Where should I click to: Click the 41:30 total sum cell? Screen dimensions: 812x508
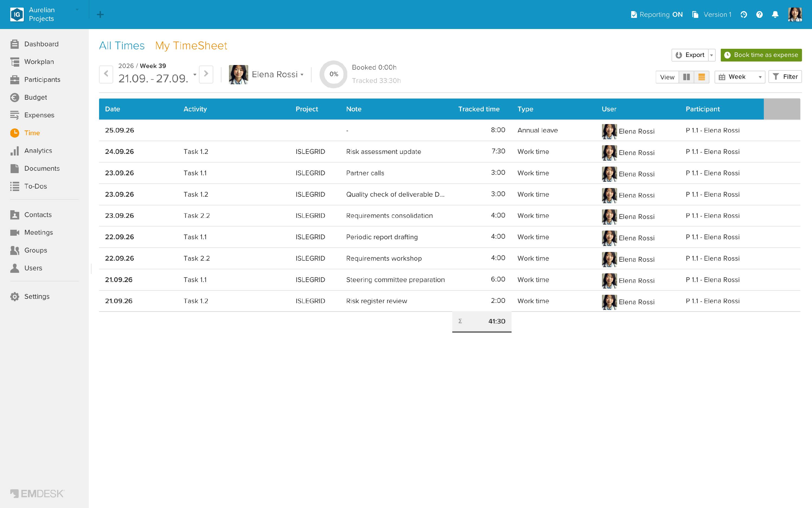click(482, 321)
